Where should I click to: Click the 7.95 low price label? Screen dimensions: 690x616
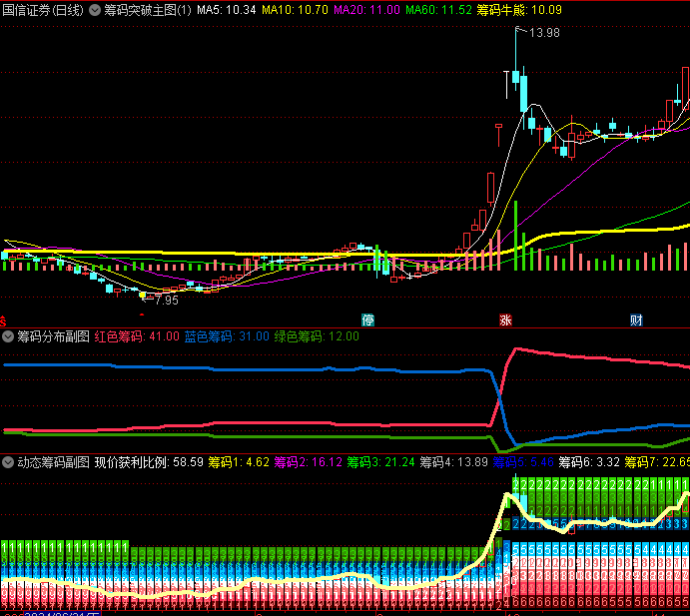pyautogui.click(x=167, y=301)
